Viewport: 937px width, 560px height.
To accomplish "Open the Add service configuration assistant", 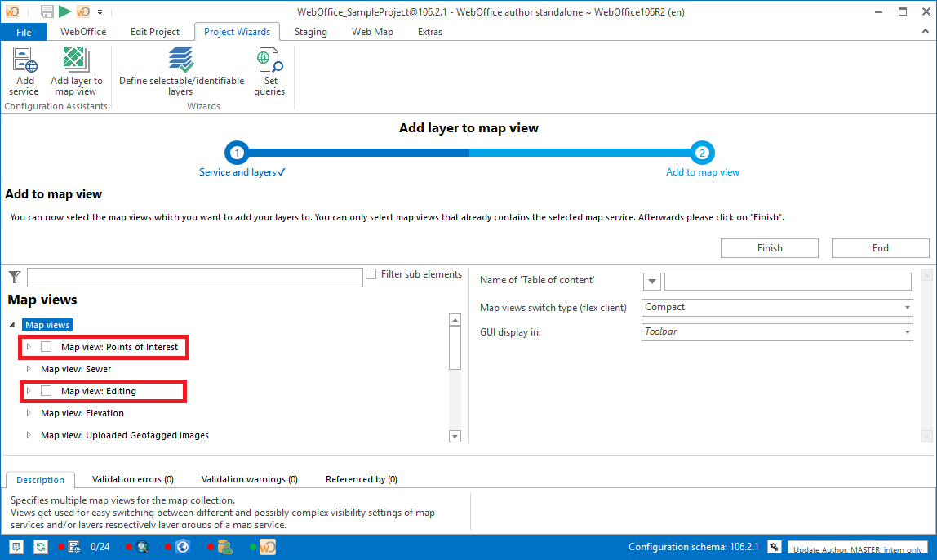I will (x=24, y=69).
